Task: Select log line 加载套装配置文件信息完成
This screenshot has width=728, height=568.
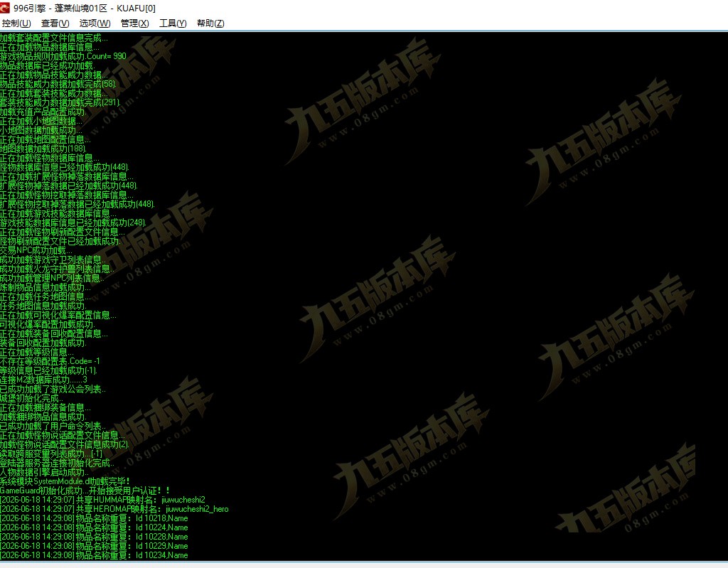Action: pos(54,38)
